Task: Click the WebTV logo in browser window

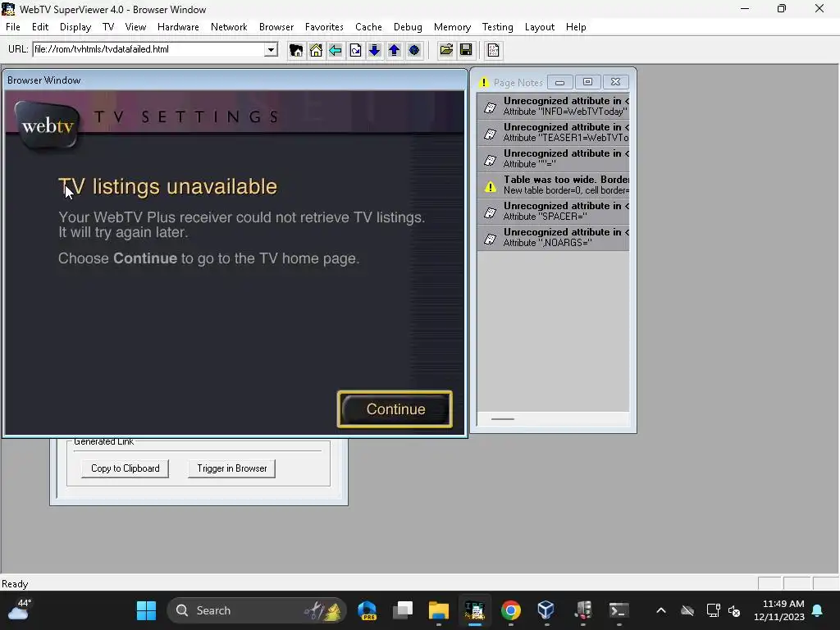Action: tap(48, 126)
